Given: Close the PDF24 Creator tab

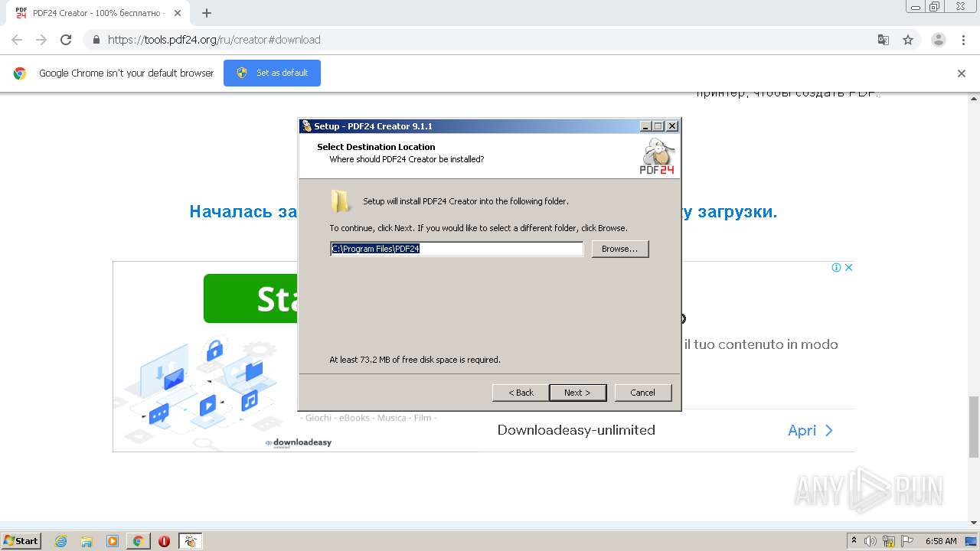Looking at the screenshot, I should [x=178, y=13].
